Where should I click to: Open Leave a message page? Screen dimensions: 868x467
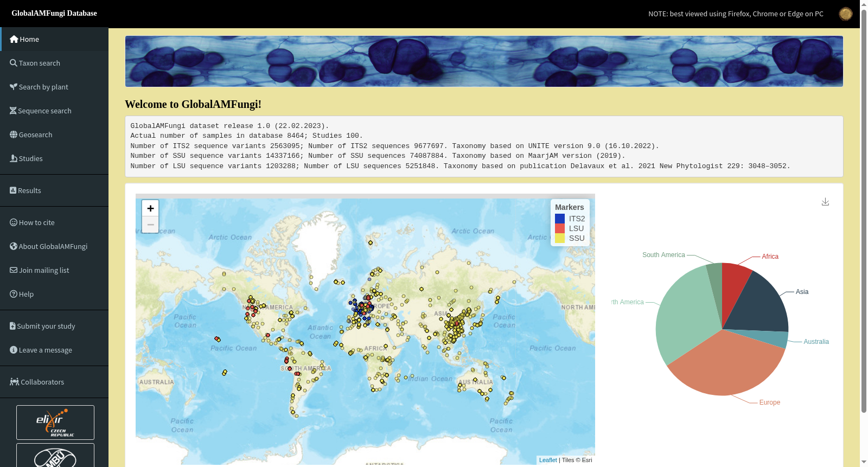(x=54, y=350)
